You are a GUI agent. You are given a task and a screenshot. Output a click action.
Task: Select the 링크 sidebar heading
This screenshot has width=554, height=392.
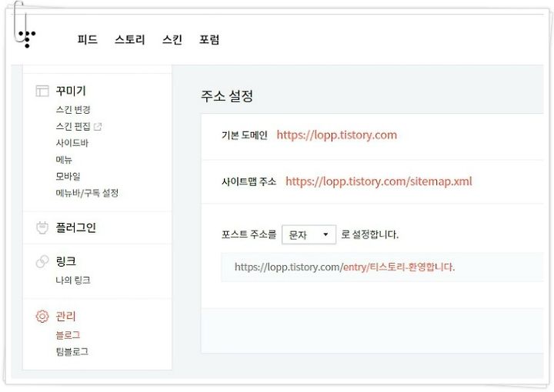point(65,261)
